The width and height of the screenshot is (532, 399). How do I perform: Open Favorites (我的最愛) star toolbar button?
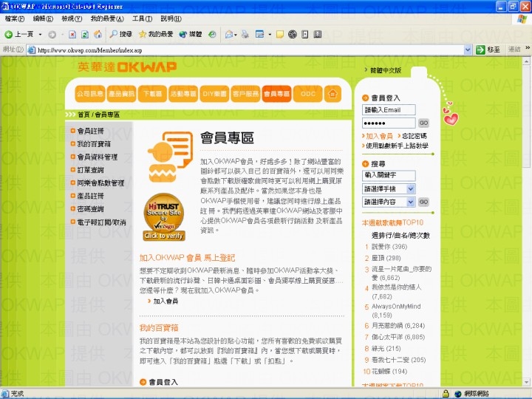pyautogui.click(x=156, y=34)
